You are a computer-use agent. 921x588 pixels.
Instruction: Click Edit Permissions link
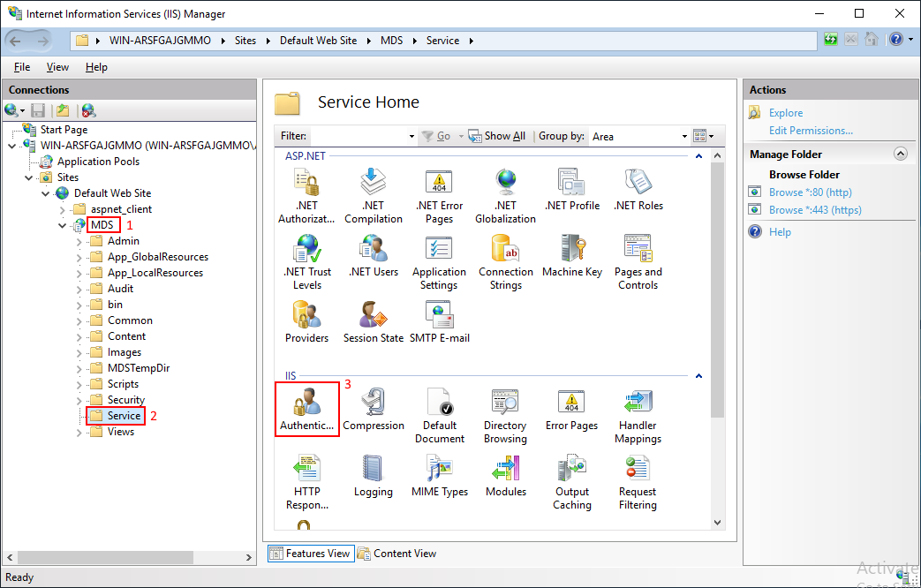click(811, 131)
